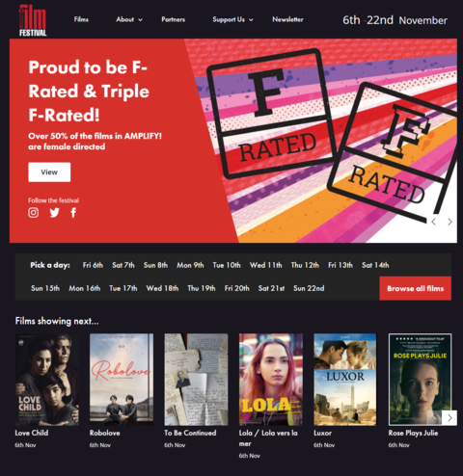The width and height of the screenshot is (463, 476).
Task: Open the Luxor film poster
Action: pyautogui.click(x=345, y=380)
